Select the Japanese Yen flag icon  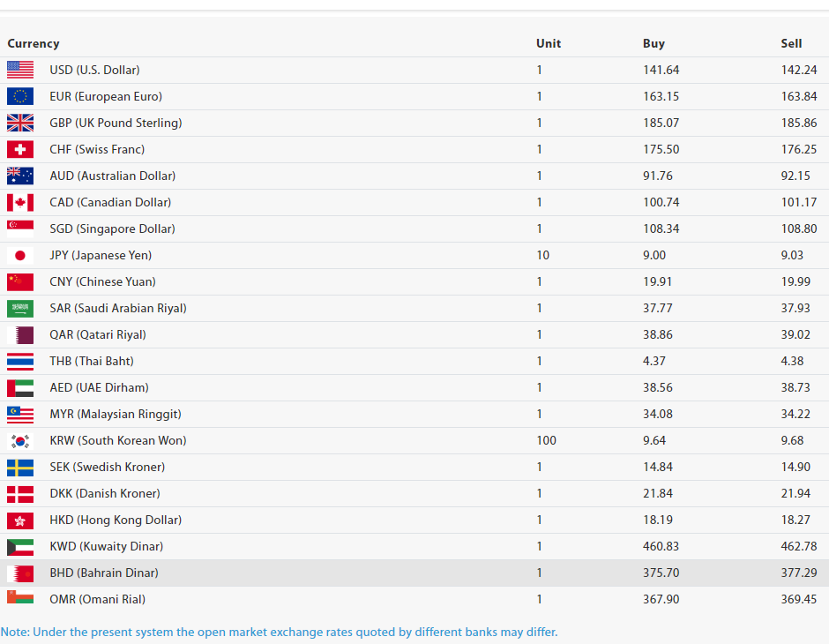pyautogui.click(x=20, y=255)
